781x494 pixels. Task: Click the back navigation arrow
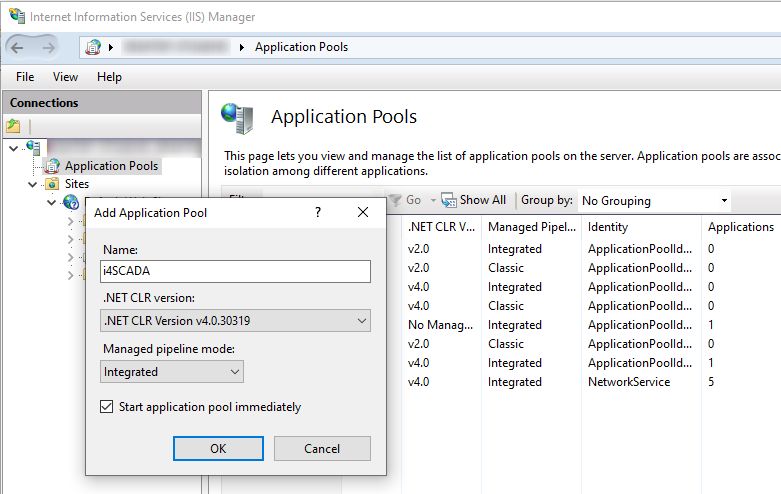point(20,47)
